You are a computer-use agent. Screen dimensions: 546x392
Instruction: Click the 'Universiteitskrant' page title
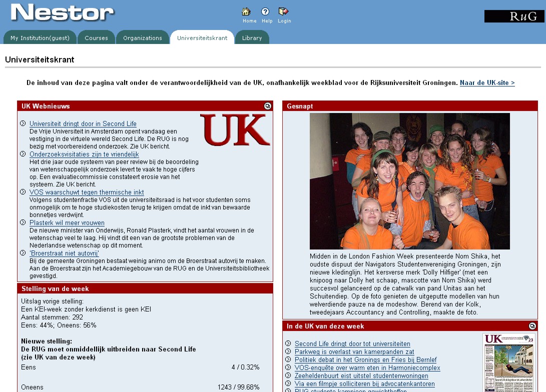(40, 59)
